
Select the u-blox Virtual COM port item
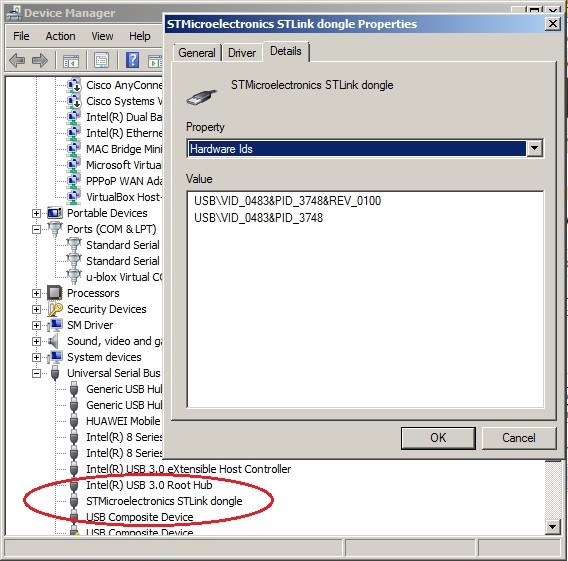point(124,277)
